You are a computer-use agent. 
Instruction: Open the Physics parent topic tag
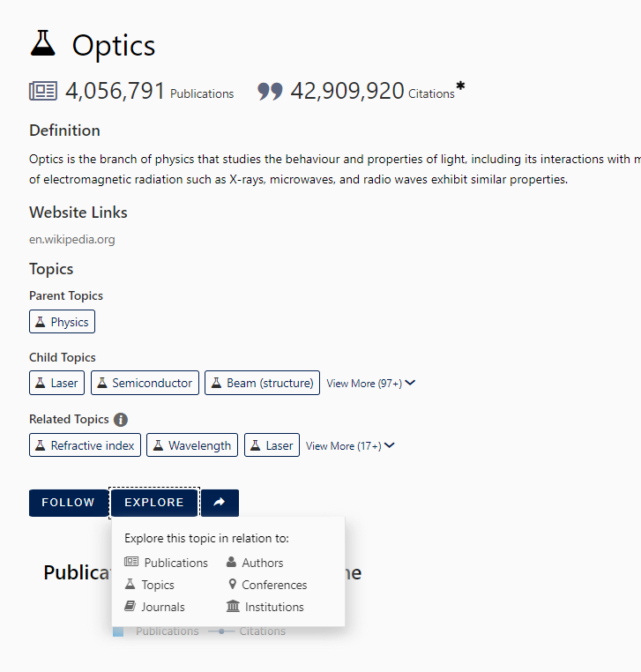tap(62, 322)
